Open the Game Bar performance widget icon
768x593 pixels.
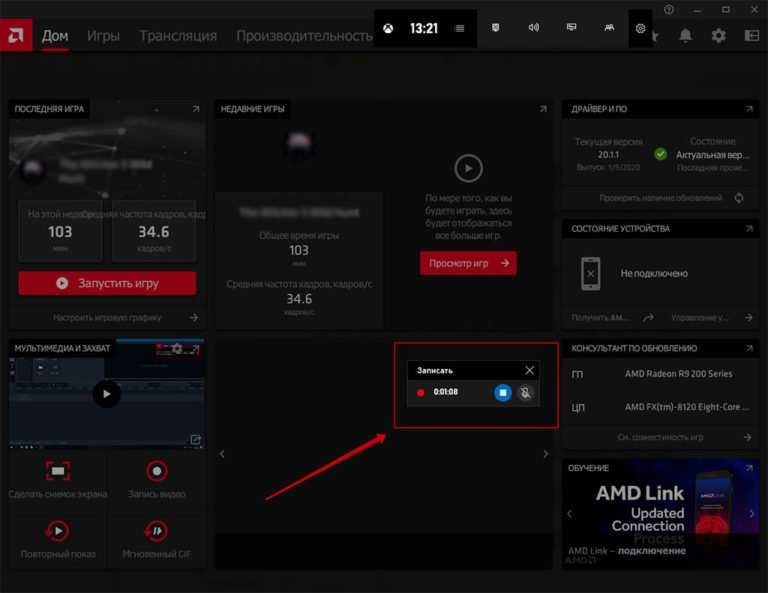[571, 27]
